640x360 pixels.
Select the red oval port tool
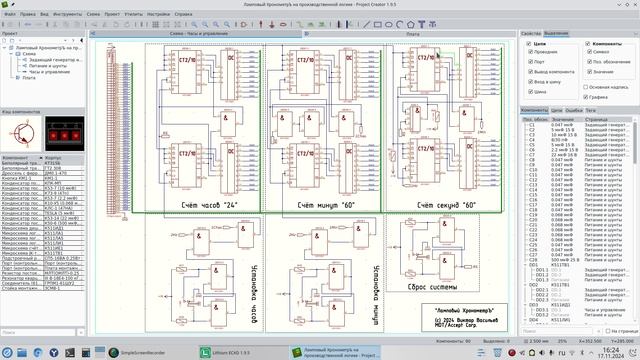(283, 24)
